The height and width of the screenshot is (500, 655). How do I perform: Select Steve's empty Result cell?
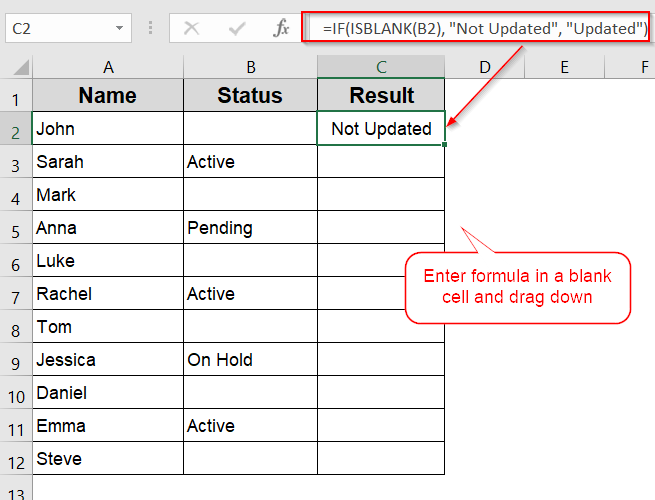(381, 458)
